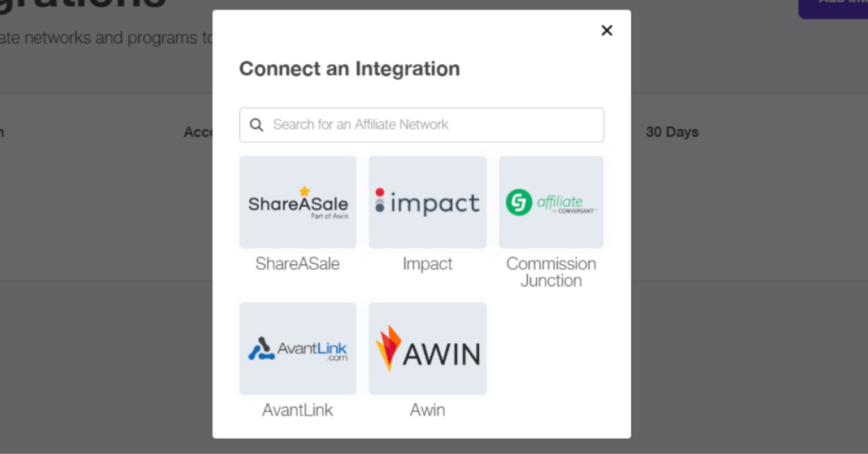Pick the AvantLink logo tile

pos(298,348)
